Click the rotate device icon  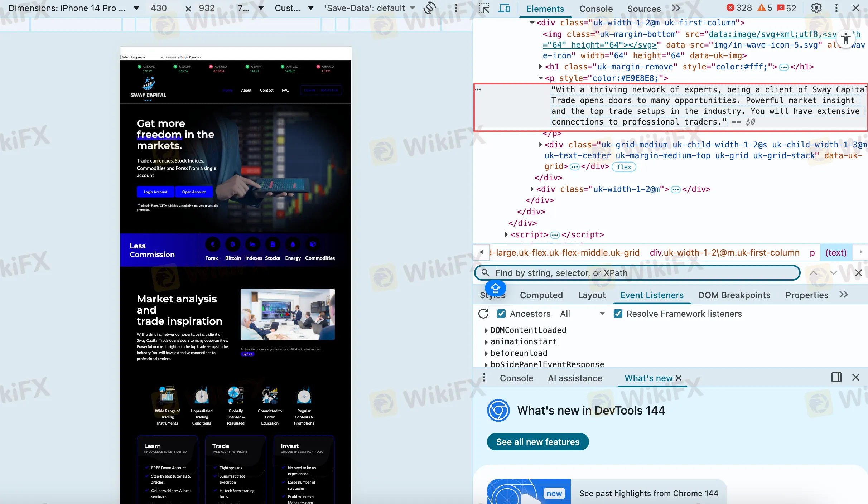pos(429,8)
